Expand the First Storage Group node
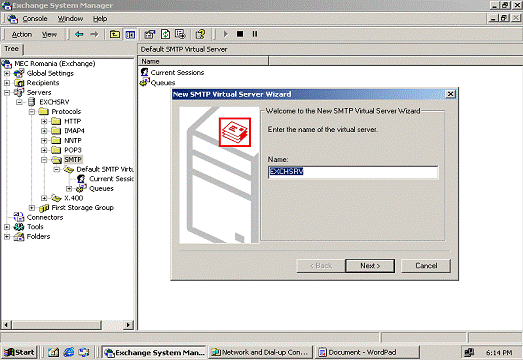This screenshot has width=523, height=360. pyautogui.click(x=32, y=208)
